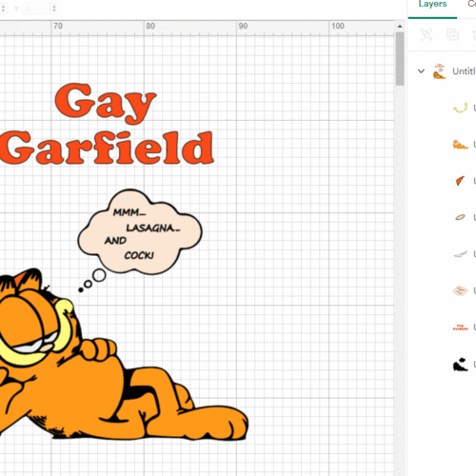The image size is (476, 476).
Task: Switch to the Layers tab
Action: coord(432,5)
